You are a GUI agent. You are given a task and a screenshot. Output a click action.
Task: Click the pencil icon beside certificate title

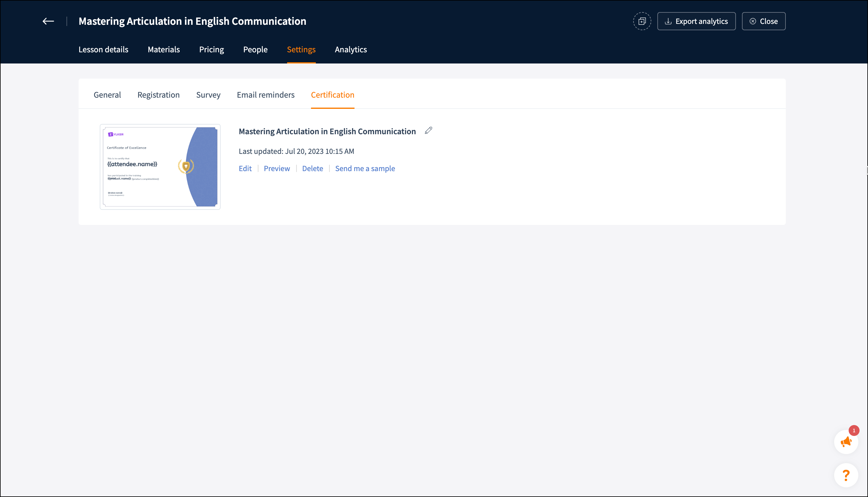[429, 130]
